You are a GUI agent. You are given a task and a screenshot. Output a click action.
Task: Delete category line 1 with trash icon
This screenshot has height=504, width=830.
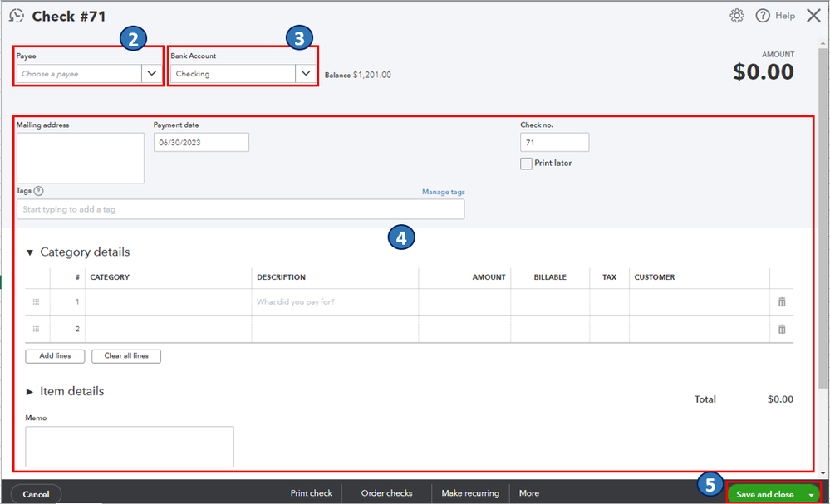click(x=782, y=302)
